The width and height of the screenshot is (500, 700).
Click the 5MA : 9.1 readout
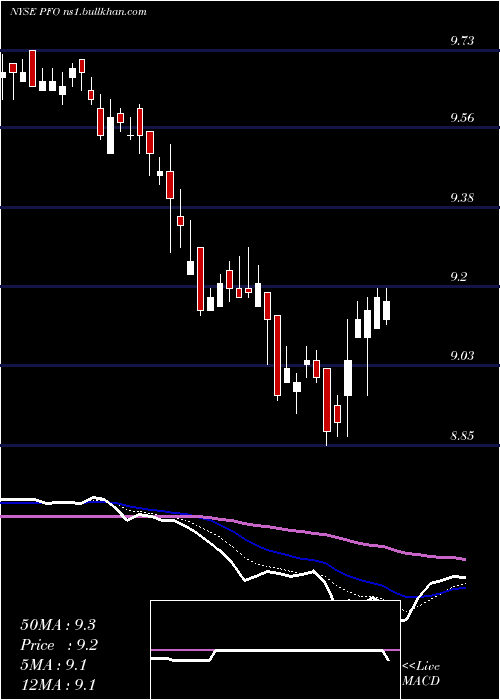tap(54, 665)
